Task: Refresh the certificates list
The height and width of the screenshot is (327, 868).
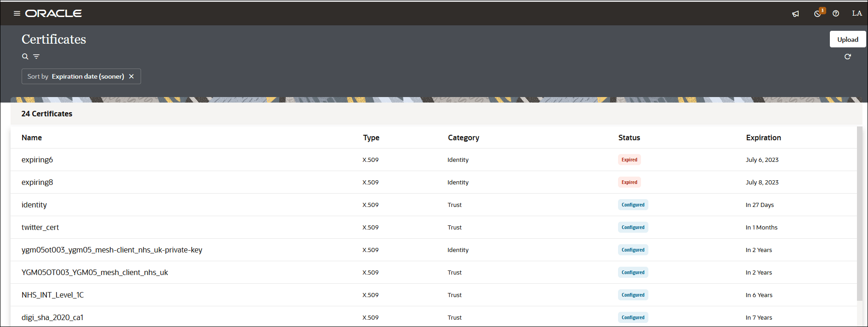Action: (848, 57)
